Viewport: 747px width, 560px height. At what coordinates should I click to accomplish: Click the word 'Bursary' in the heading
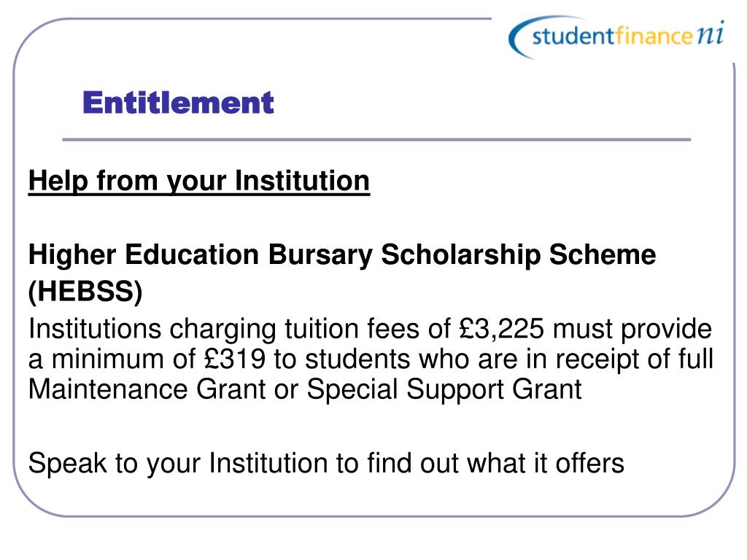pyautogui.click(x=320, y=254)
